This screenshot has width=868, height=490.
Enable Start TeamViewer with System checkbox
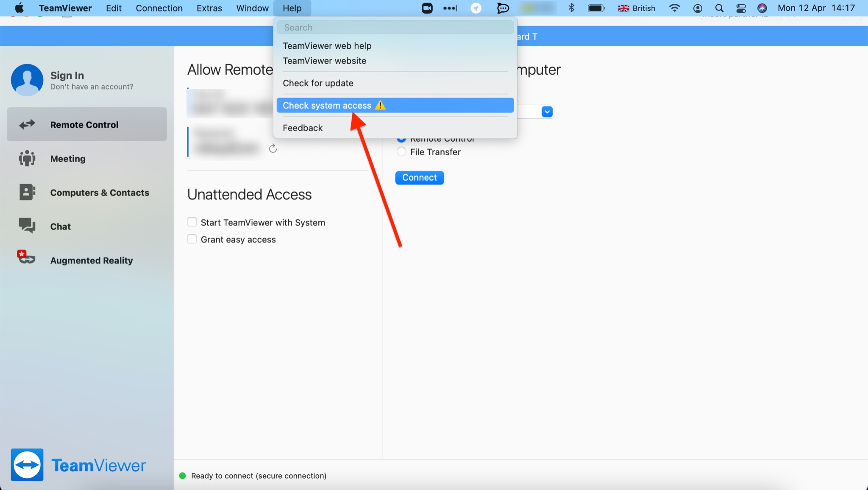pos(192,222)
